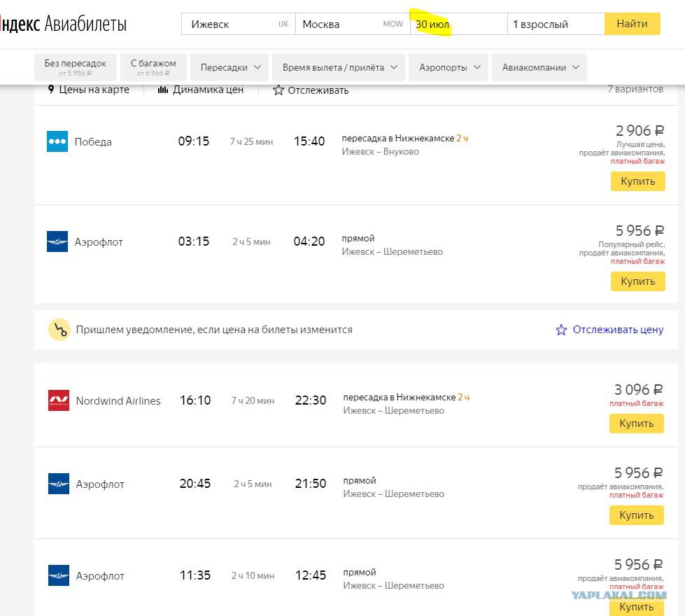Click платный багаж under the 3 096 ₽ price
The image size is (685, 616).
coord(637,403)
